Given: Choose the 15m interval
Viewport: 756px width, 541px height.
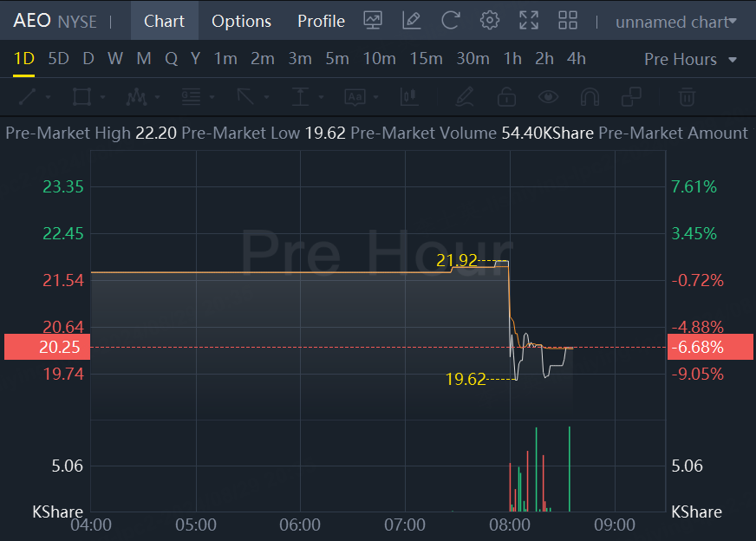Looking at the screenshot, I should 426,59.
